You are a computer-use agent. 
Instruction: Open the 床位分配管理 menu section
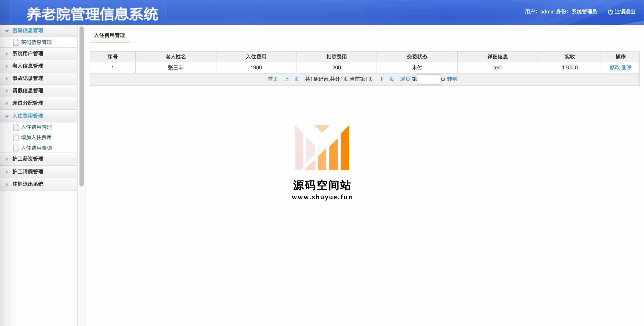coord(39,103)
